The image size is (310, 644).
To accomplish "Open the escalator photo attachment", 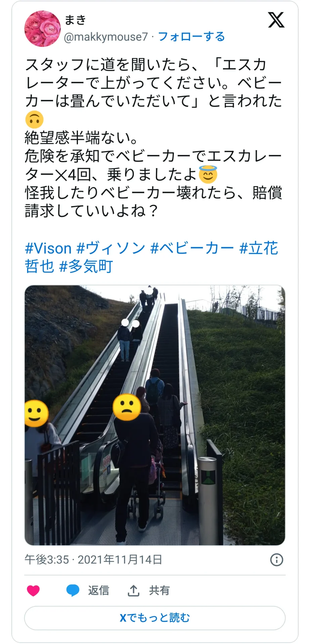I will tap(155, 415).
